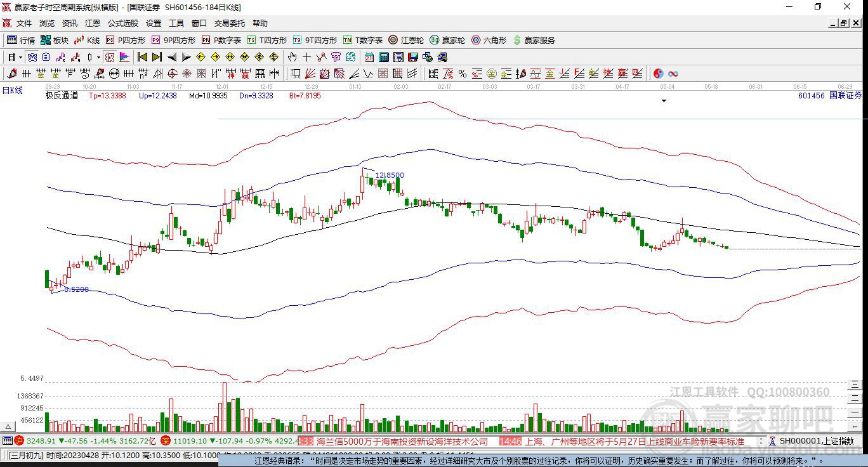This screenshot has width=868, height=467.
Task: Click the document list icon
Action: [x=398, y=57]
